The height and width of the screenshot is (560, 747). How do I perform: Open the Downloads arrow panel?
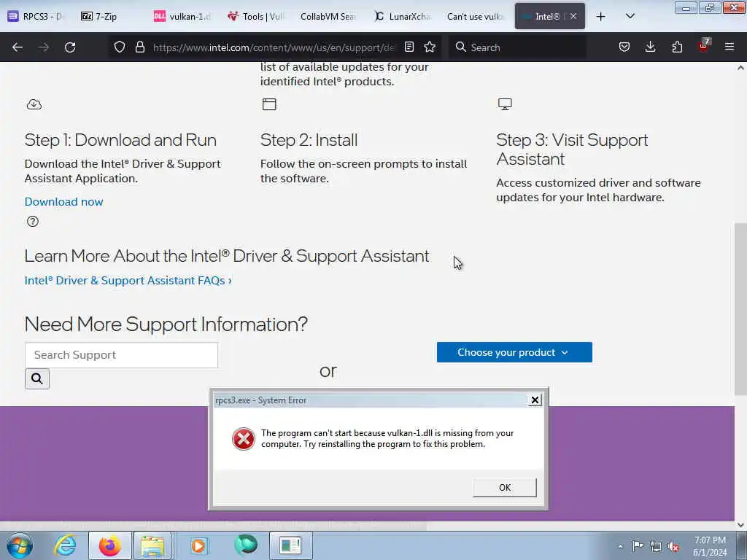(x=650, y=47)
